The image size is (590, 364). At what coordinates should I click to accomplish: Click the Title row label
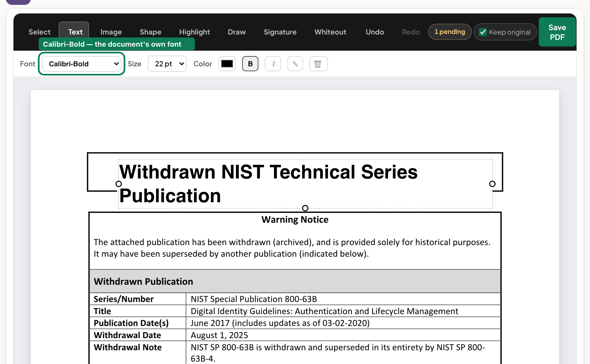102,311
